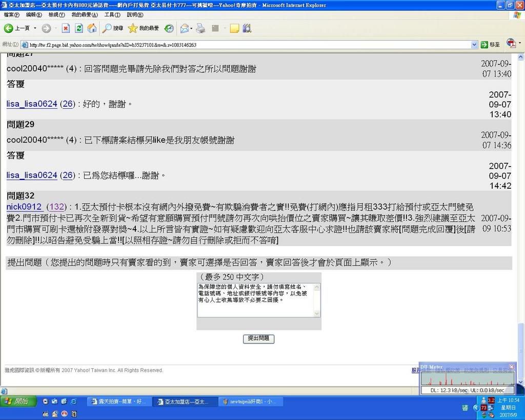Click the language bar 藝 indicator
525x420 pixels.
pyautogui.click(x=465, y=408)
